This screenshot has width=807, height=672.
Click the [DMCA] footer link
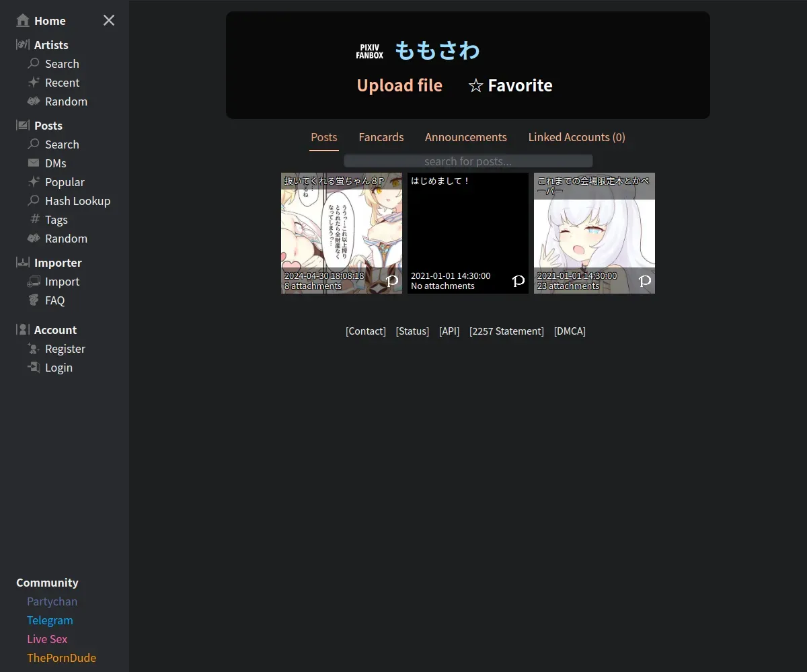pyautogui.click(x=570, y=331)
